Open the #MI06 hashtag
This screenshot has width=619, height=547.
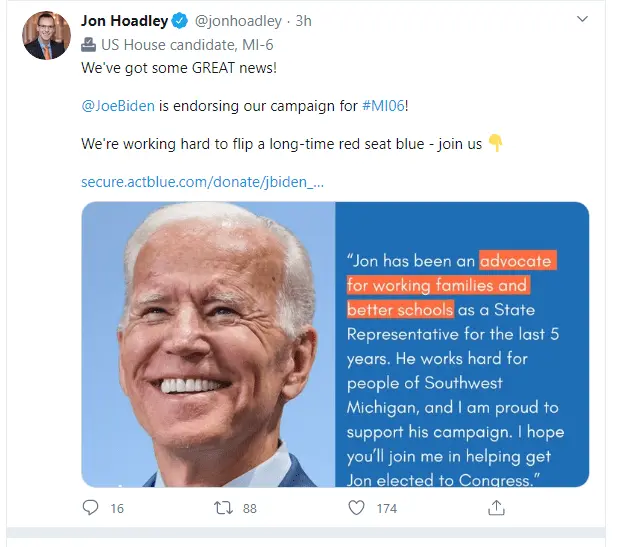(385, 104)
